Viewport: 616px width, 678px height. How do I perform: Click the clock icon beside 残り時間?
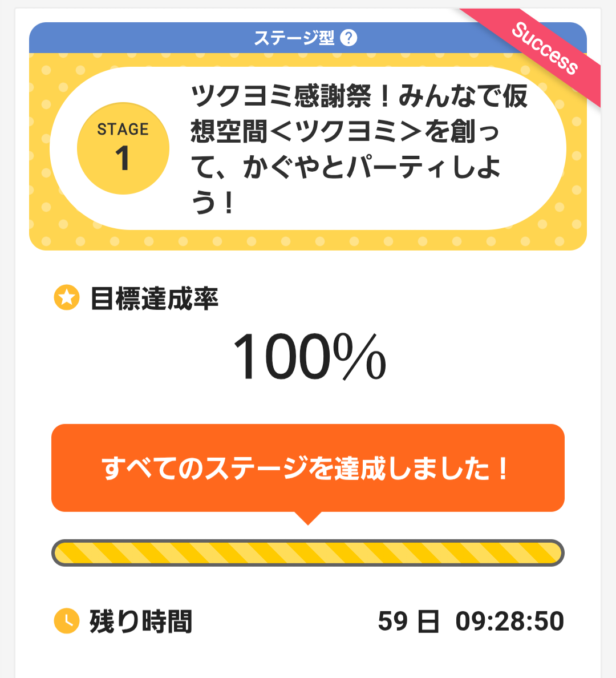[x=67, y=620]
